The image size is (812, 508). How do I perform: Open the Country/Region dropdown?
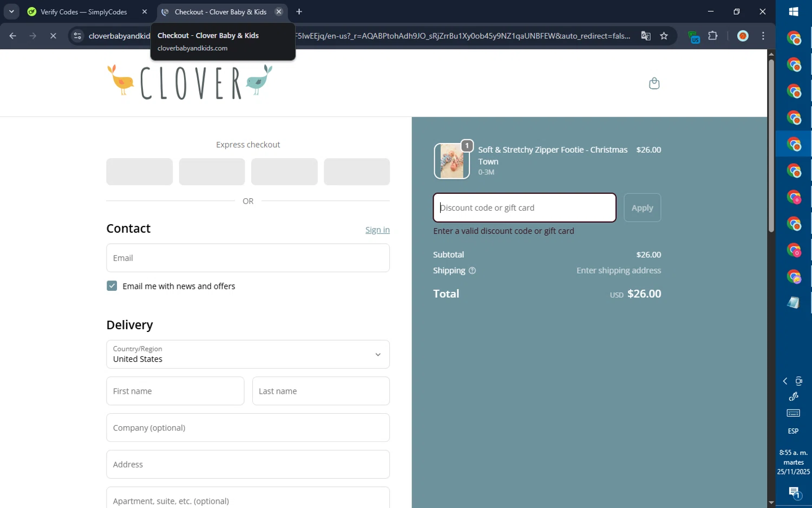click(248, 354)
